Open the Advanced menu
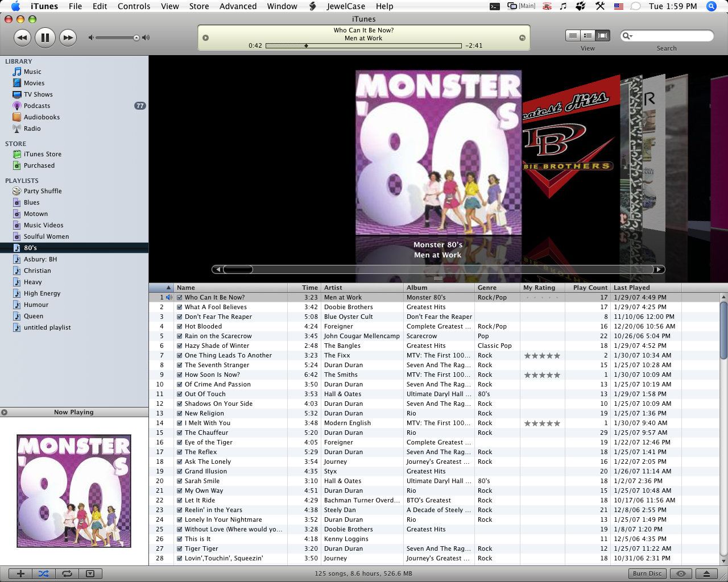The height and width of the screenshot is (582, 728). [238, 6]
